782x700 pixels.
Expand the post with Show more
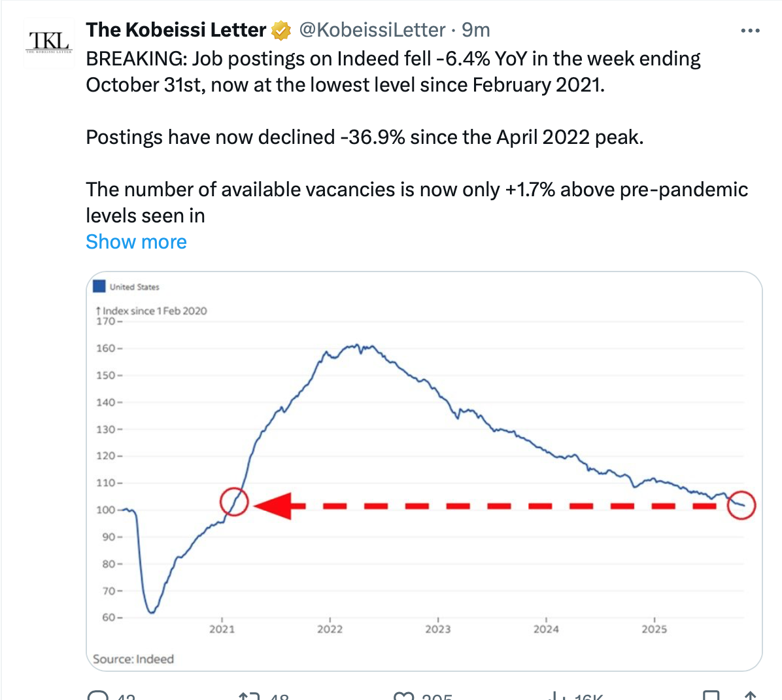tap(136, 242)
